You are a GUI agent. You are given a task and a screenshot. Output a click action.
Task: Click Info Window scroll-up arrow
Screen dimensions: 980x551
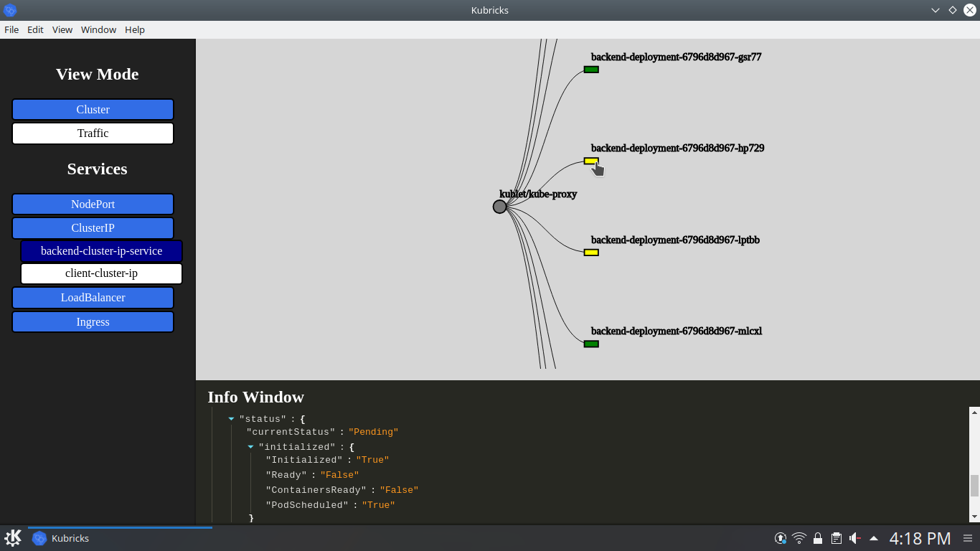pyautogui.click(x=974, y=413)
